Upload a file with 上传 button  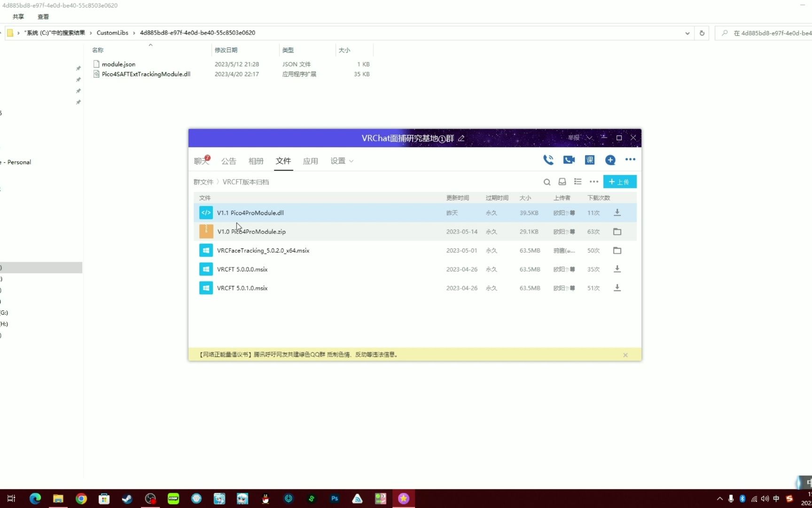tap(619, 182)
